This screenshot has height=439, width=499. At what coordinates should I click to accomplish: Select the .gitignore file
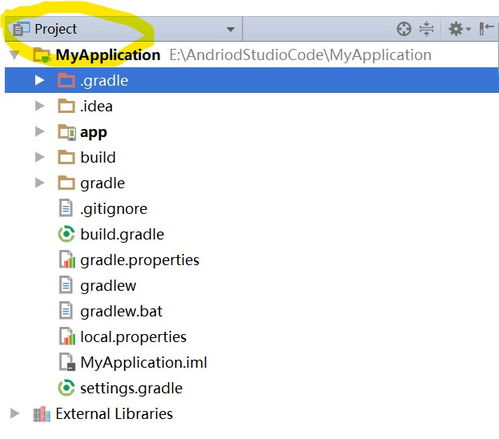113,209
